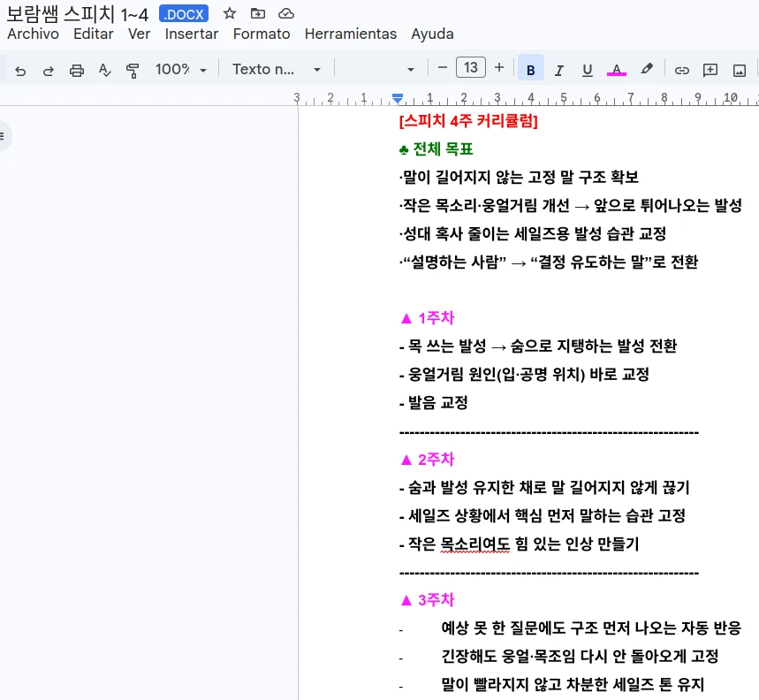Open the Ver menu
Image resolution: width=759 pixels, height=700 pixels.
[139, 34]
